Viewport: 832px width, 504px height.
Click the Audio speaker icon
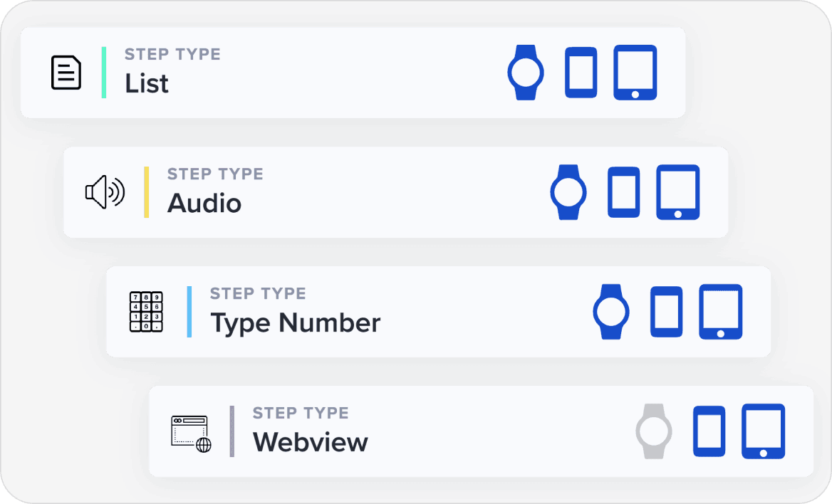pyautogui.click(x=105, y=192)
